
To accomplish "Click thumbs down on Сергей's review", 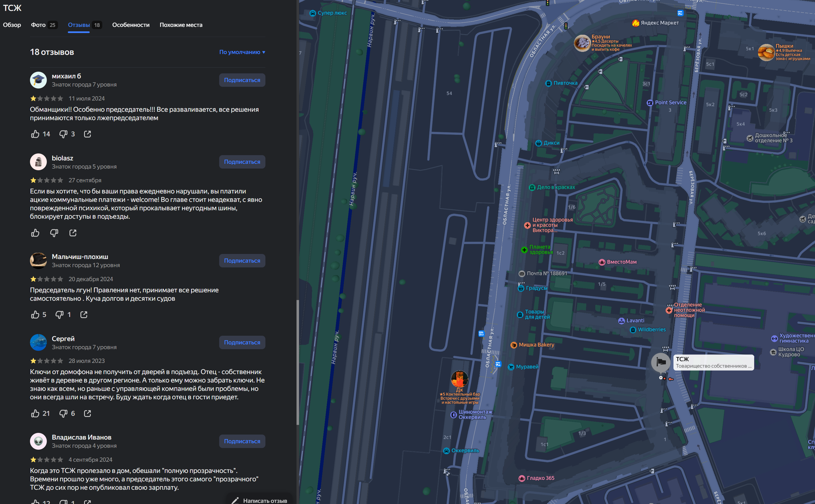I will pos(63,413).
